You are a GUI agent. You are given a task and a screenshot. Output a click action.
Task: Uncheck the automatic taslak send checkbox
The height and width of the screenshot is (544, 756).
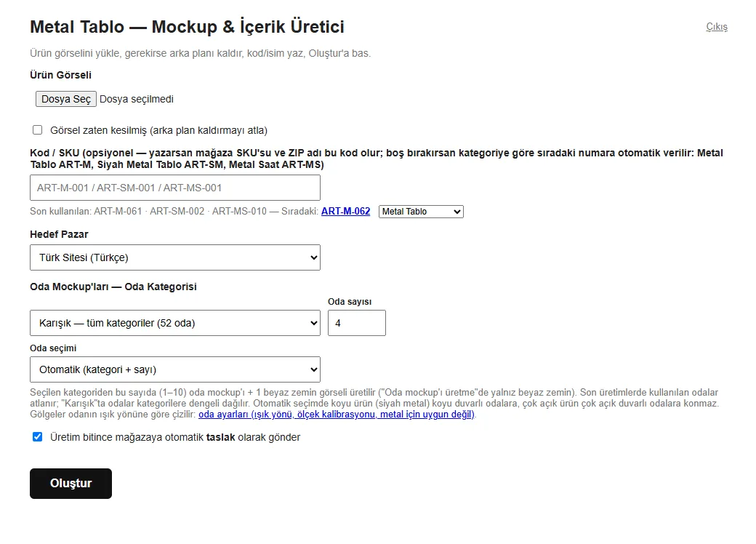[x=38, y=437]
